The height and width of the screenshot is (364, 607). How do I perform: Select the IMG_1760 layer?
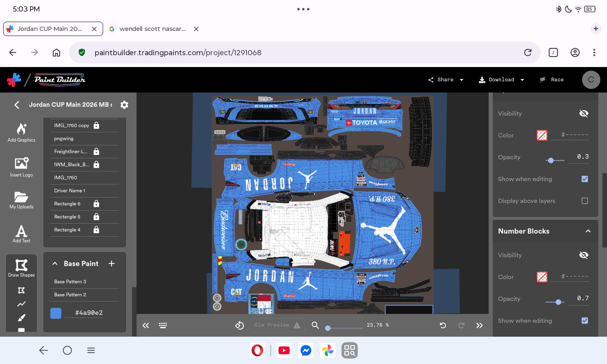84,178
